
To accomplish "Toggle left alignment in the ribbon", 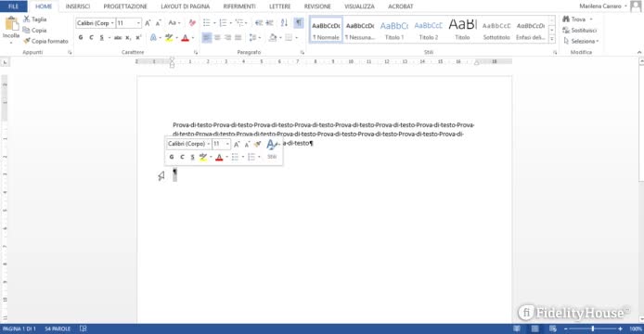I will click(207, 37).
